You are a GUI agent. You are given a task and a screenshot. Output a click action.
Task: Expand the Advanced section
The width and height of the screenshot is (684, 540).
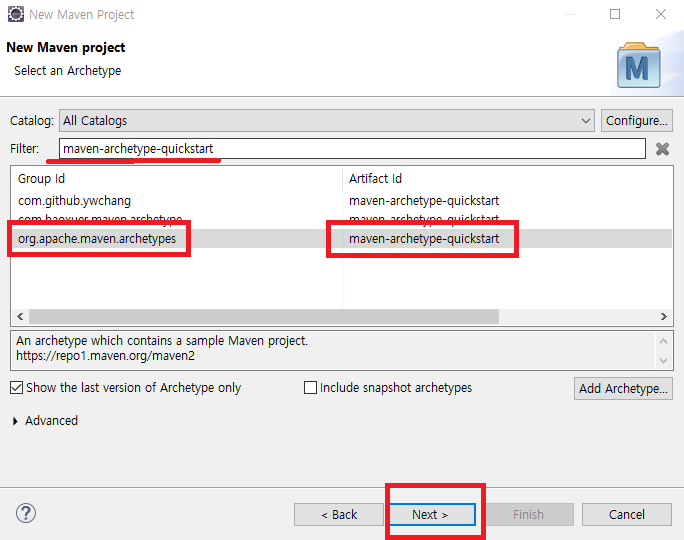pyautogui.click(x=15, y=421)
